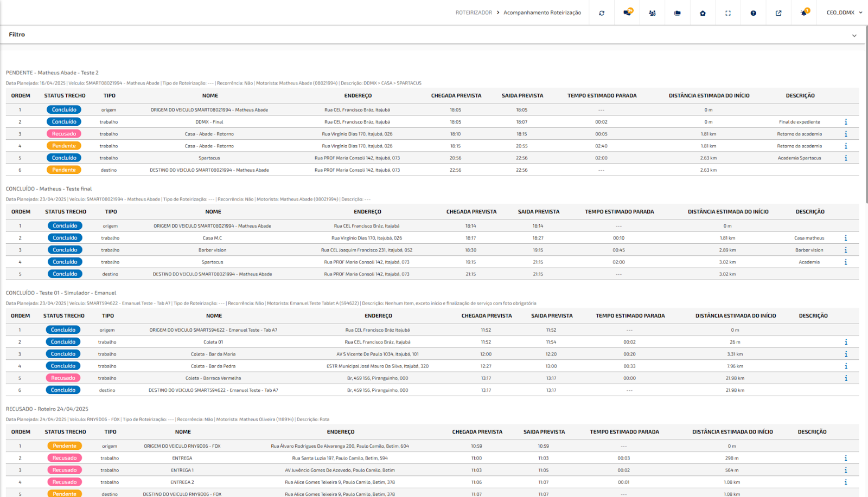Screen dimensions: 868x497
Task: Click the open-in-new-window icon
Action: 778,13
